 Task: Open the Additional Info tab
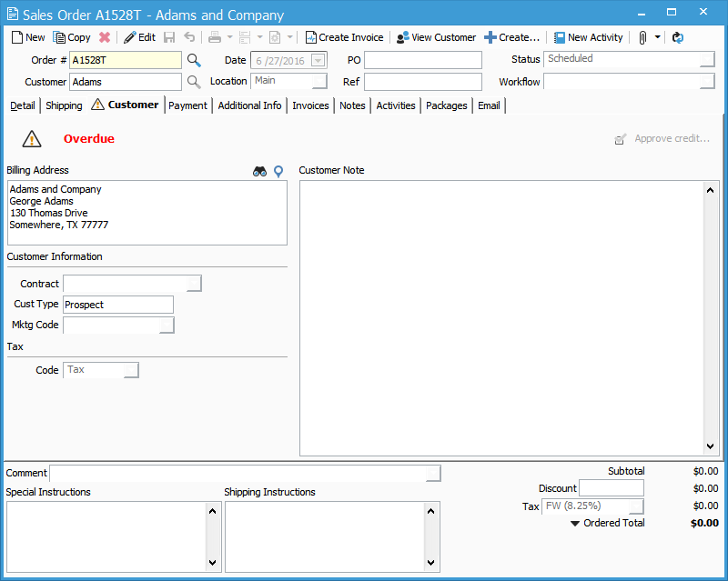tap(249, 105)
